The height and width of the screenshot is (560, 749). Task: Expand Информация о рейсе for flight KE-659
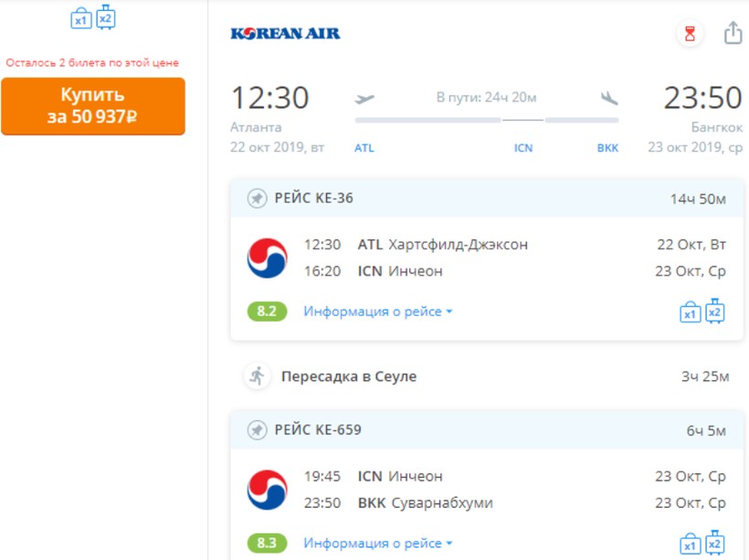(378, 544)
